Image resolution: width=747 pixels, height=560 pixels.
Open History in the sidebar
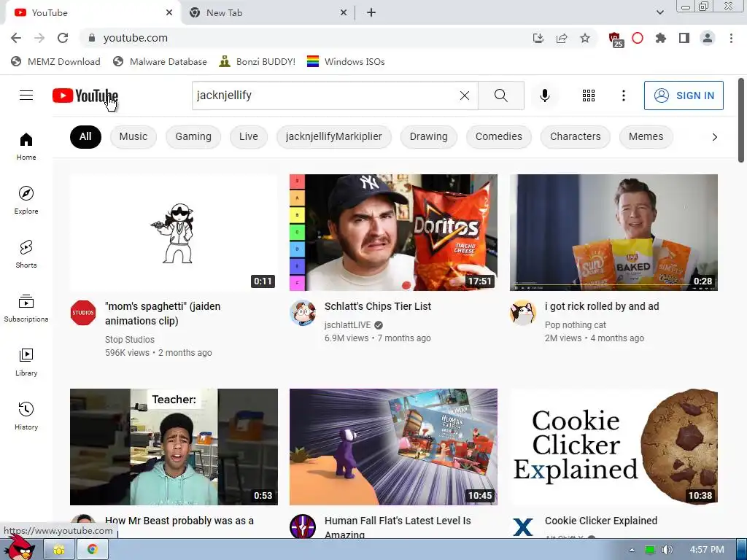click(26, 416)
